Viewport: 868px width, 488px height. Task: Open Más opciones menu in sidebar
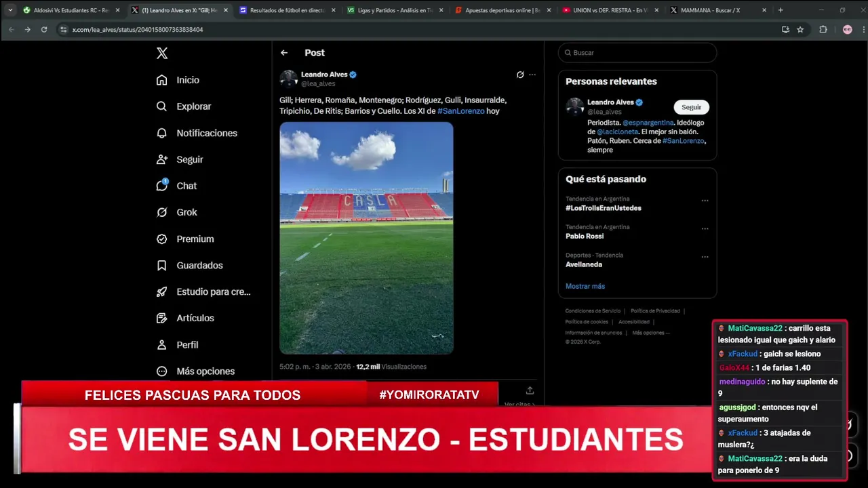[195, 371]
